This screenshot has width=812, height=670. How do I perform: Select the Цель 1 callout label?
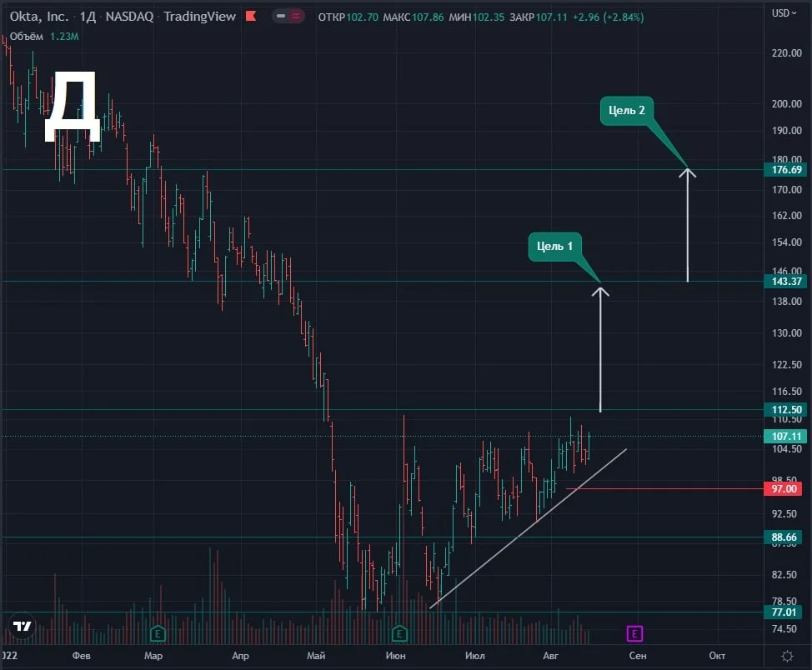click(554, 247)
